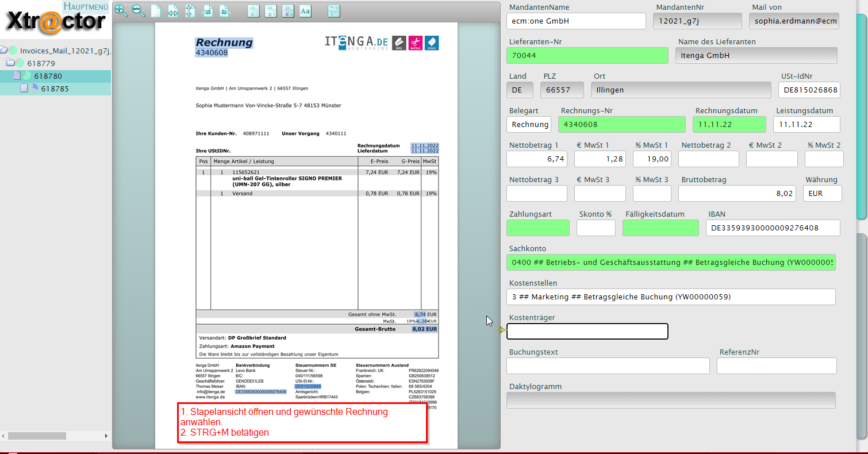
Task: Click the Währung field showing EUR
Action: click(823, 193)
